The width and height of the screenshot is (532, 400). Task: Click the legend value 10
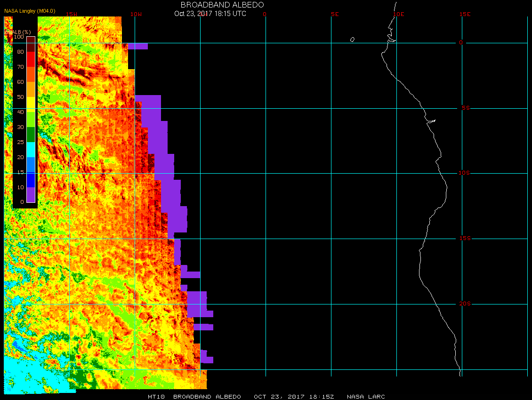click(21, 187)
